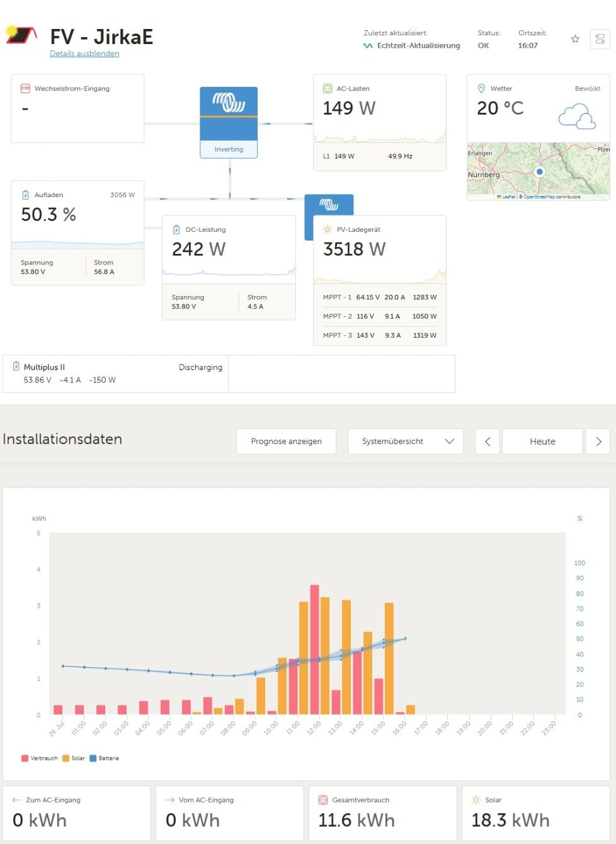Screen dimensions: 616x844
Task: Toggle Verbrauch series in chart legend
Action: tap(39, 758)
